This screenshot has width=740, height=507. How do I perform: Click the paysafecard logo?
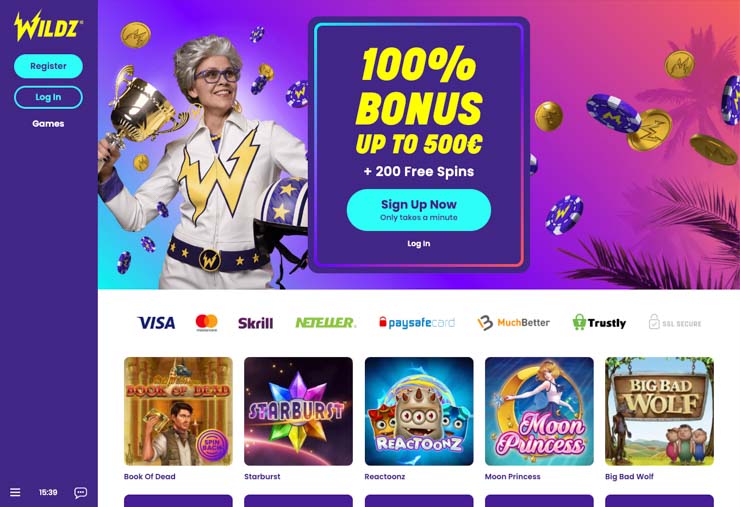tap(417, 323)
